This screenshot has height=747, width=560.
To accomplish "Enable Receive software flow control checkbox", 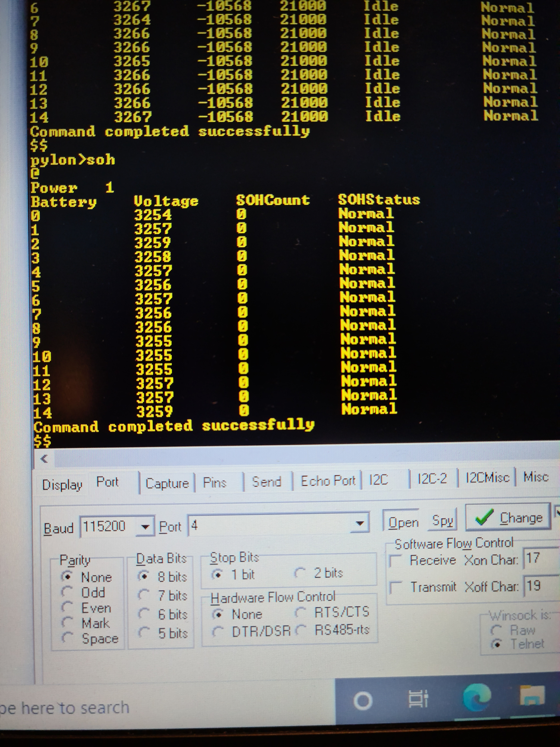I will pos(423,560).
